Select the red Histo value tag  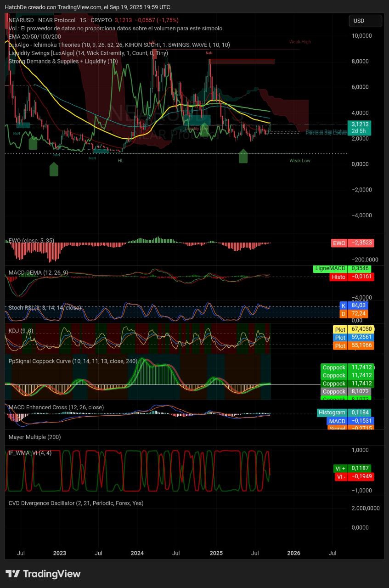(x=352, y=277)
